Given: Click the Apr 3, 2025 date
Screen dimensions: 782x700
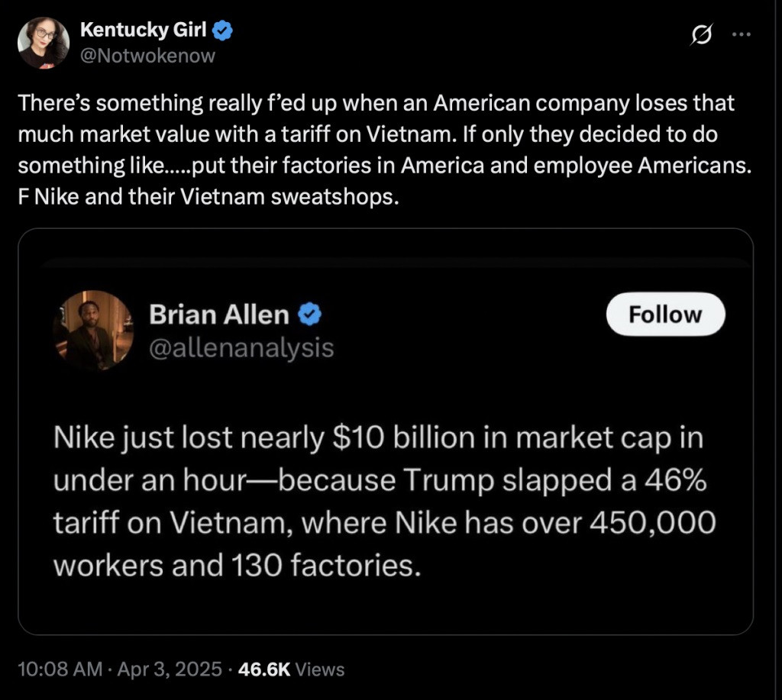Looking at the screenshot, I should (x=166, y=669).
